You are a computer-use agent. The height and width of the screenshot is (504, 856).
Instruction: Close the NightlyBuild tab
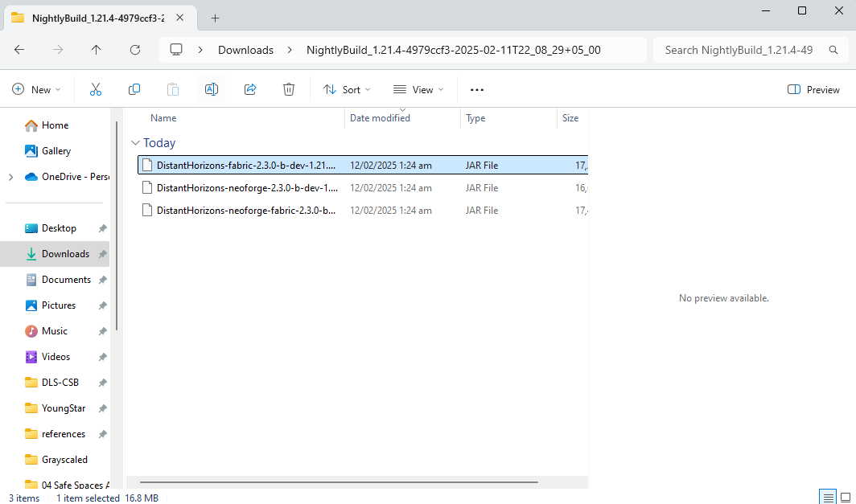coord(179,18)
